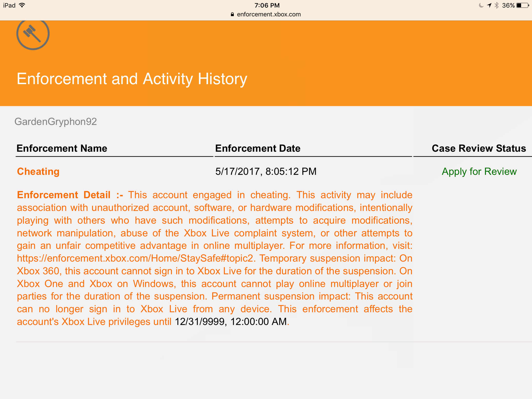Tap the 36% battery percentage

coord(508,5)
